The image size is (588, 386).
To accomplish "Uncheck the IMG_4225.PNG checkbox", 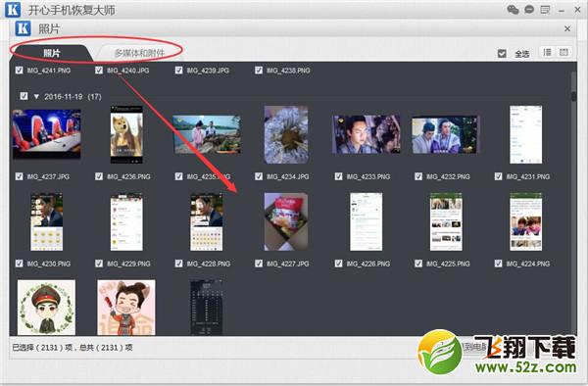I will coord(418,264).
